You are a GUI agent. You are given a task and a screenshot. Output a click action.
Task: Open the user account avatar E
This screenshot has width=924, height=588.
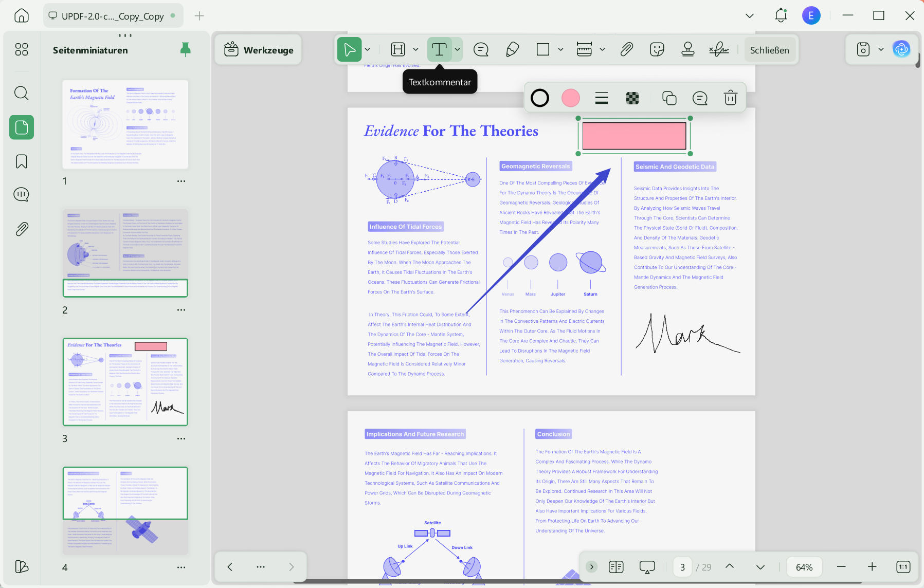[x=811, y=15]
